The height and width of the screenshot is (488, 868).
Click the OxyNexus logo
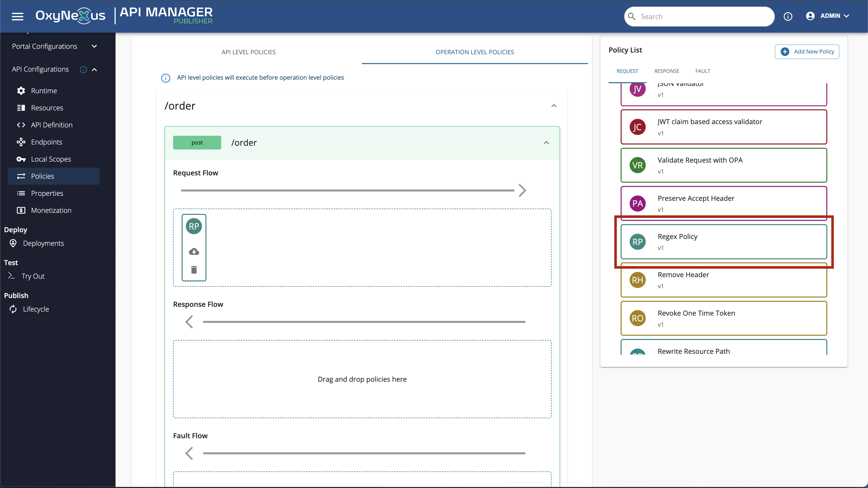(70, 16)
